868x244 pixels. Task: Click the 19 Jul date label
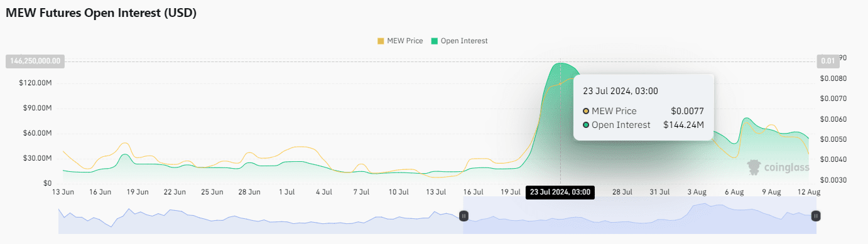(x=511, y=192)
